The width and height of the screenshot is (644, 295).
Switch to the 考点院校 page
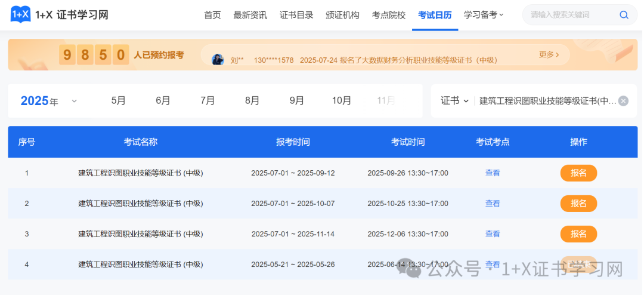[x=388, y=15]
